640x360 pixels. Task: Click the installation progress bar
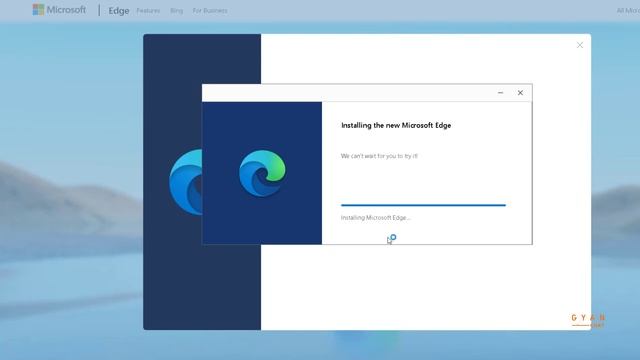click(423, 205)
